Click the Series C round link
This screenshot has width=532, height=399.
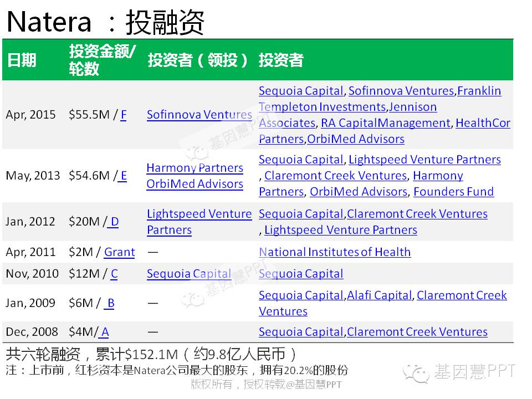point(114,274)
